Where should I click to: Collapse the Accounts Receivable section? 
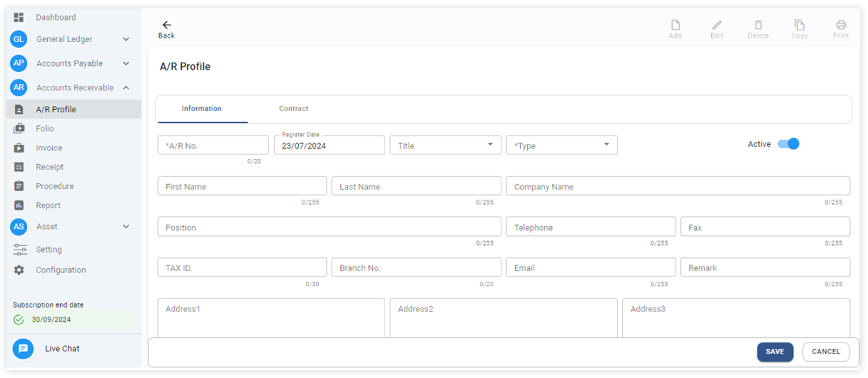(x=126, y=88)
